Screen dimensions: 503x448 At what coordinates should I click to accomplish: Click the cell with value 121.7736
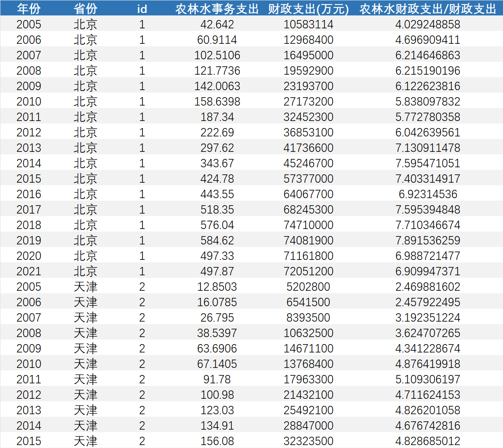coord(217,71)
